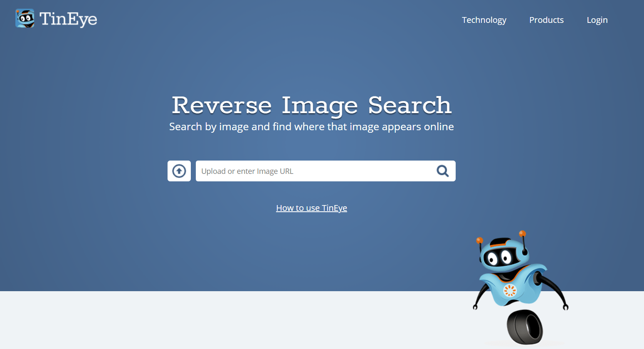Open the How to use TinEye guide

(311, 208)
